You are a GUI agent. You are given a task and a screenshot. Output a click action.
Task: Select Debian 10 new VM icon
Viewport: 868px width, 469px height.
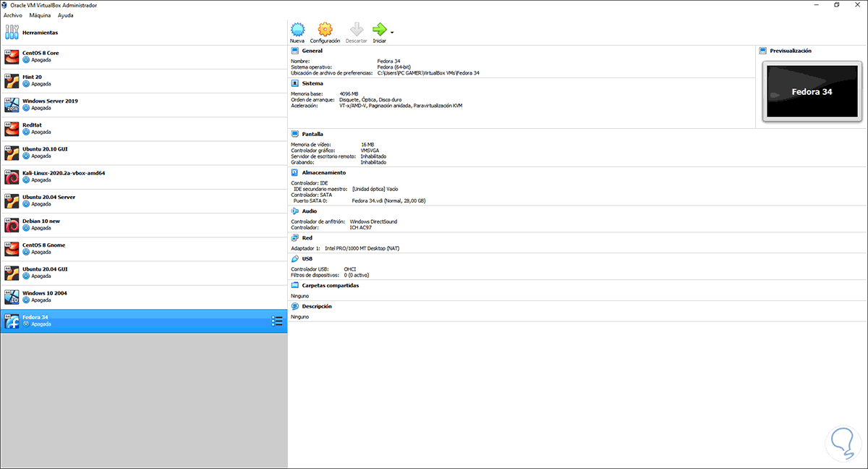point(12,224)
